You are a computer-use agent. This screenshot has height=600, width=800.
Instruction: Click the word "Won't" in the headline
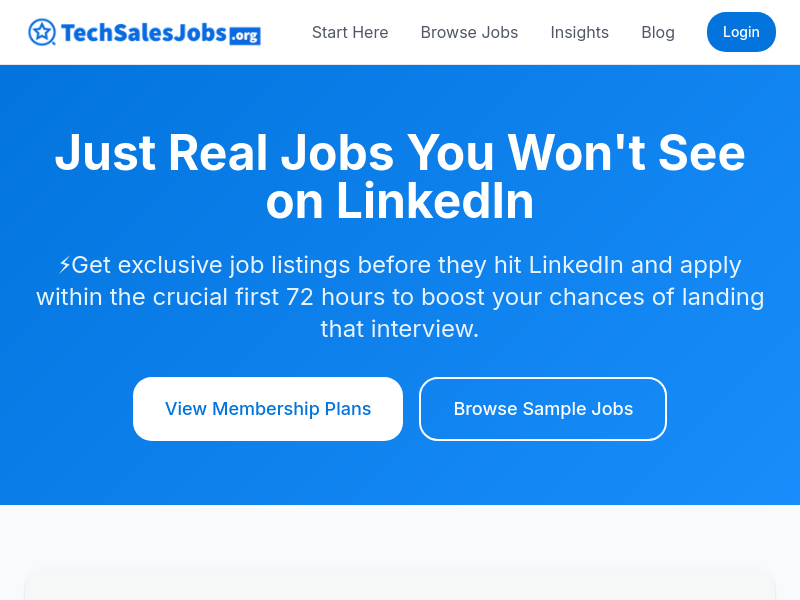[x=577, y=154]
